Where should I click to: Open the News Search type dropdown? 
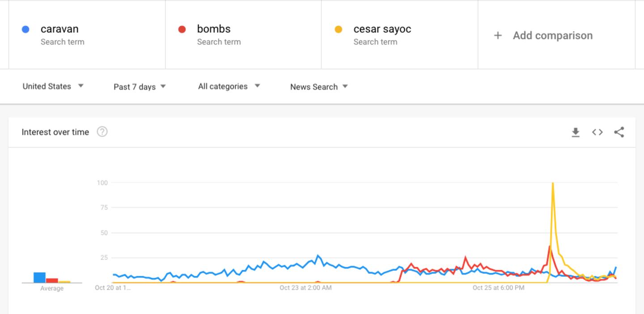318,87
